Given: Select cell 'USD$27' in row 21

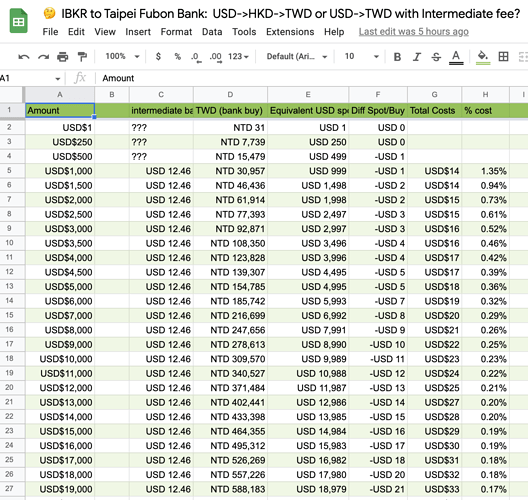Looking at the screenshot, I should pyautogui.click(x=434, y=402).
